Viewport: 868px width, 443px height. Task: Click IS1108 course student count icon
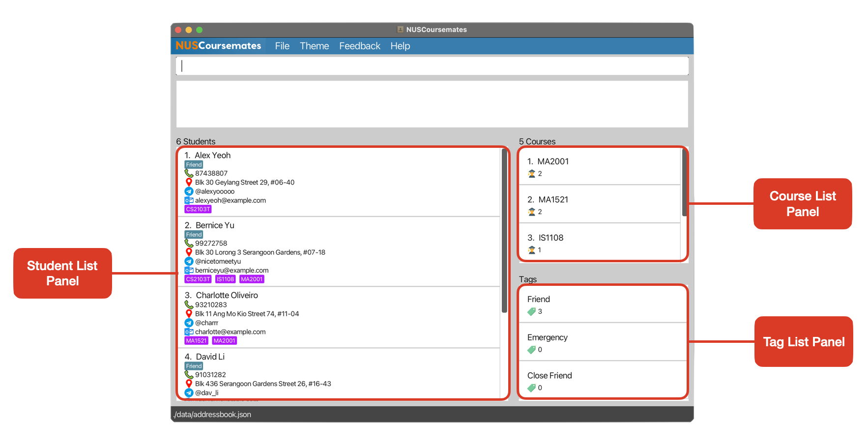tap(531, 250)
